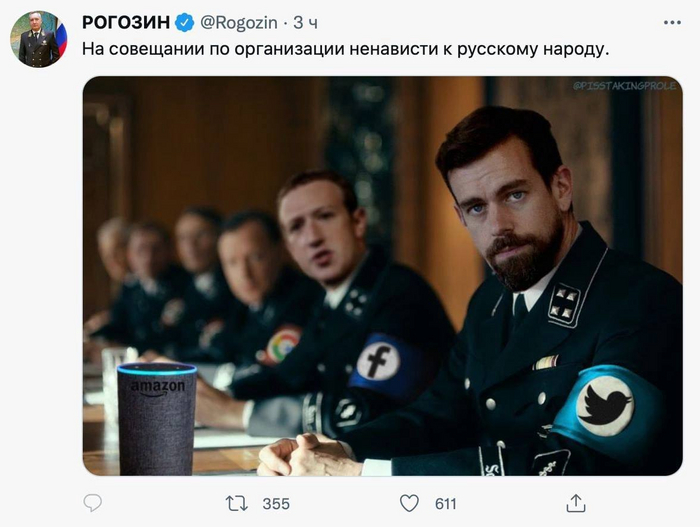Open the tweet via the 3 ч timestamp
The width and height of the screenshot is (700, 527).
click(305, 23)
